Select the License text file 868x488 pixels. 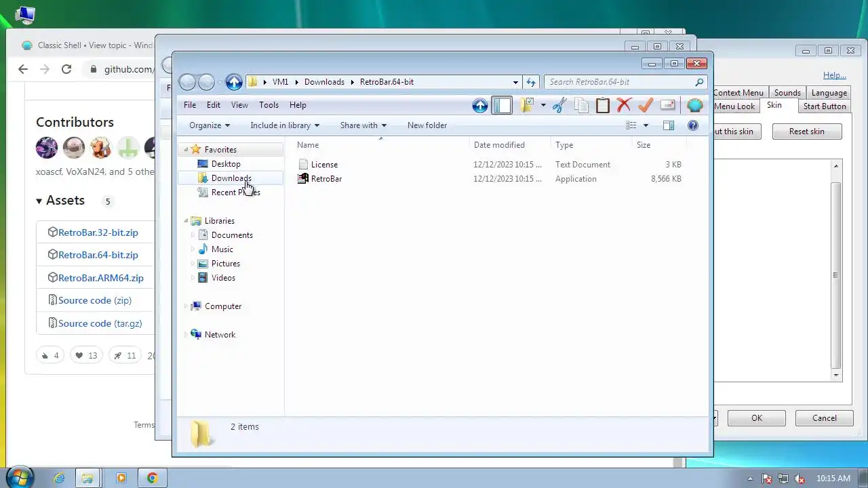click(x=324, y=165)
